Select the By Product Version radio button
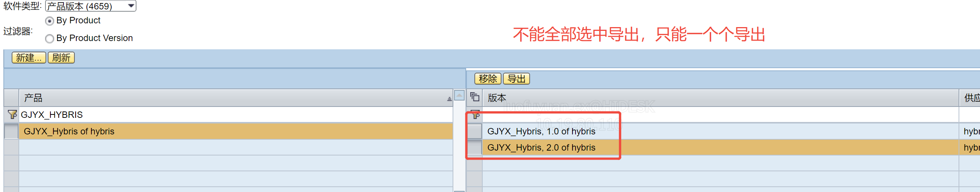980x192 pixels. click(50, 38)
